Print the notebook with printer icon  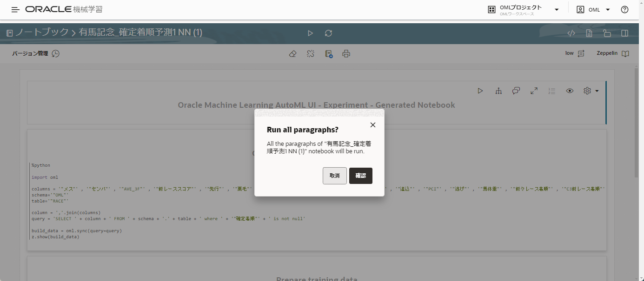pyautogui.click(x=346, y=54)
